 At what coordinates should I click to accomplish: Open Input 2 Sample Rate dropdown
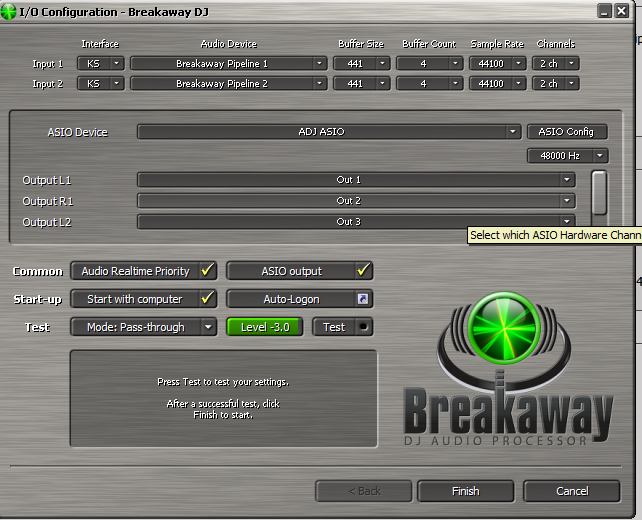[x=497, y=84]
